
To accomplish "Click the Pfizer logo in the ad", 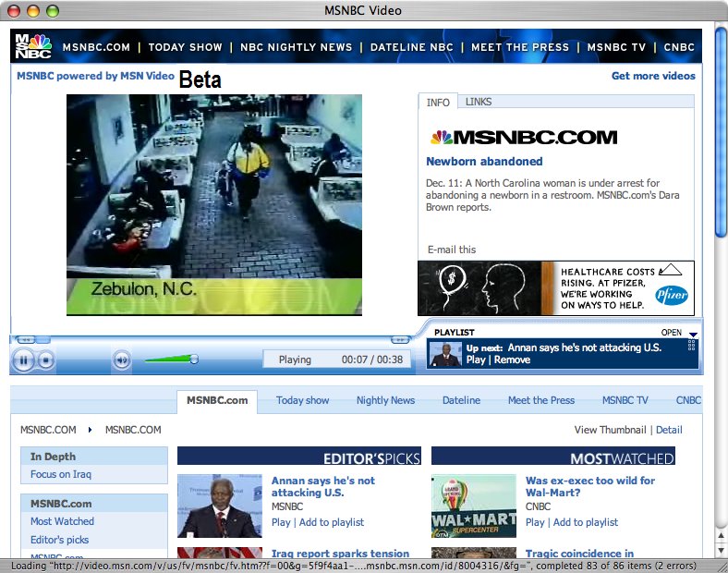I will [672, 295].
